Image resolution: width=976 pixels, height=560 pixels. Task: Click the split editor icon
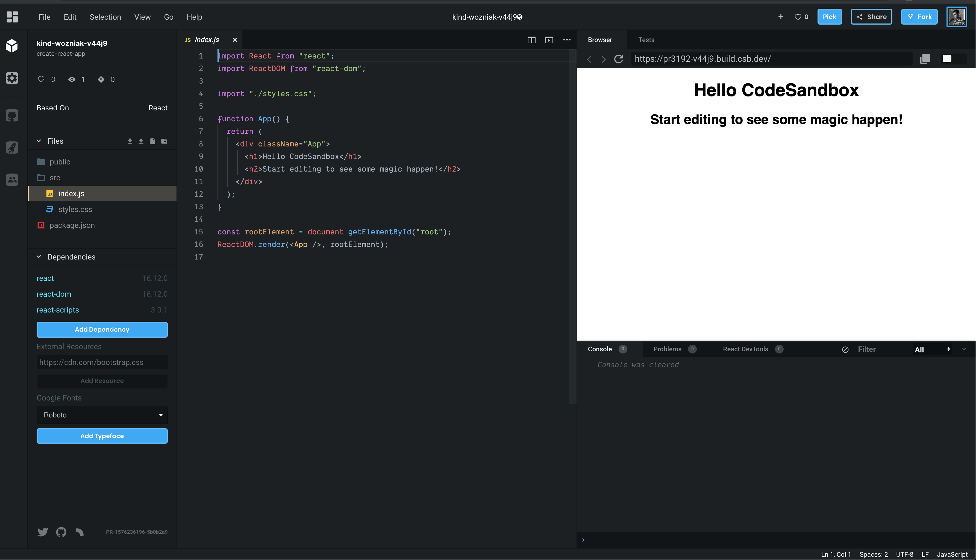point(531,40)
